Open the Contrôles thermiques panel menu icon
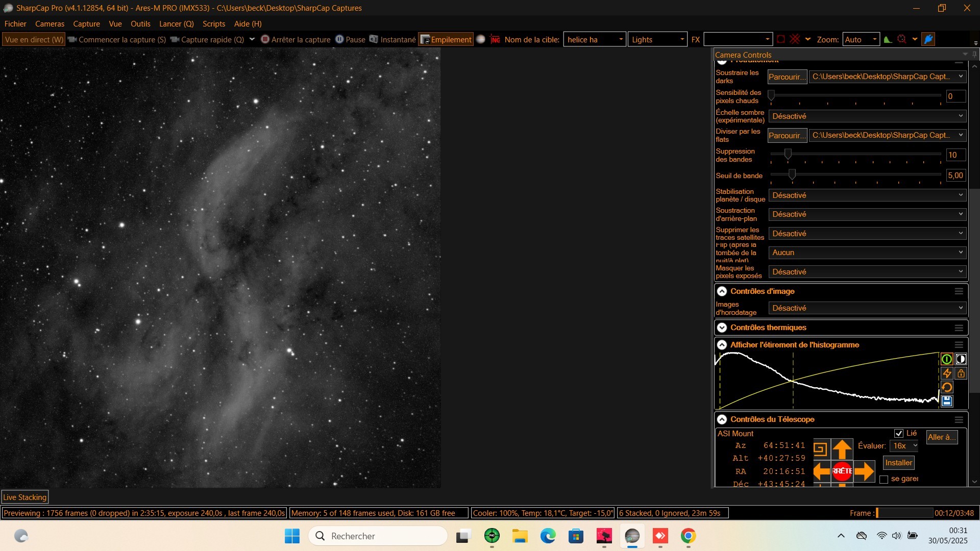The image size is (980, 551). [959, 328]
